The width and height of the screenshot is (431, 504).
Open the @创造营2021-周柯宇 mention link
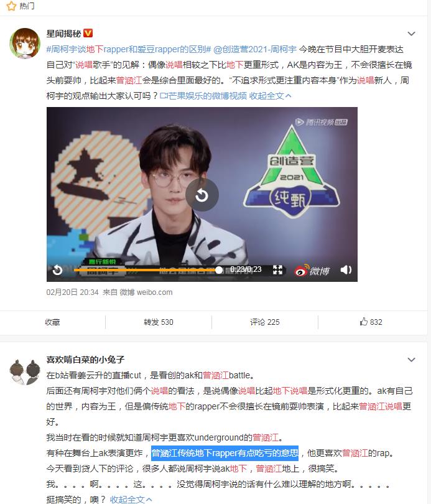click(x=255, y=49)
